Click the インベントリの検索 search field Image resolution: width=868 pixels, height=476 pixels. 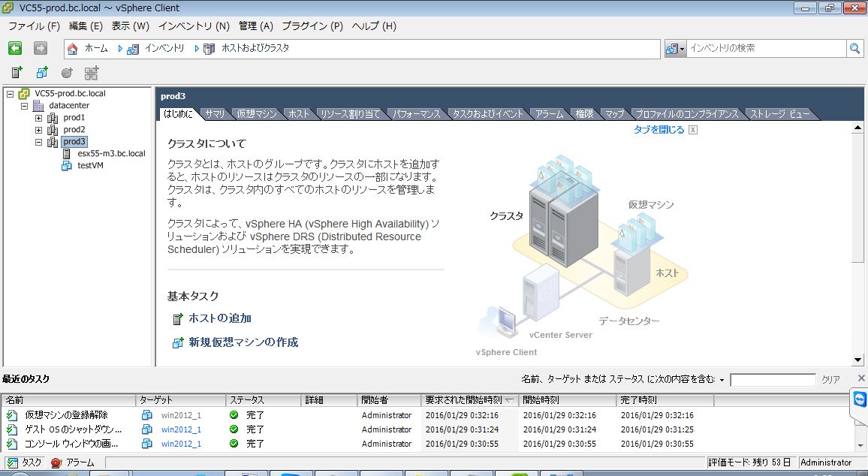pyautogui.click(x=766, y=48)
